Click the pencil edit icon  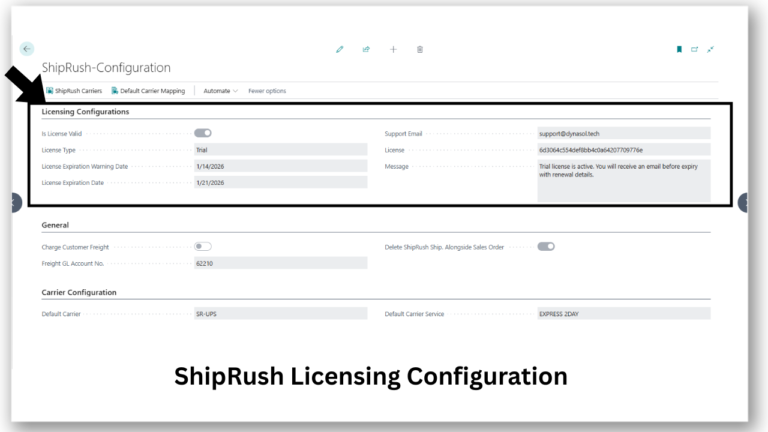pyautogui.click(x=339, y=49)
